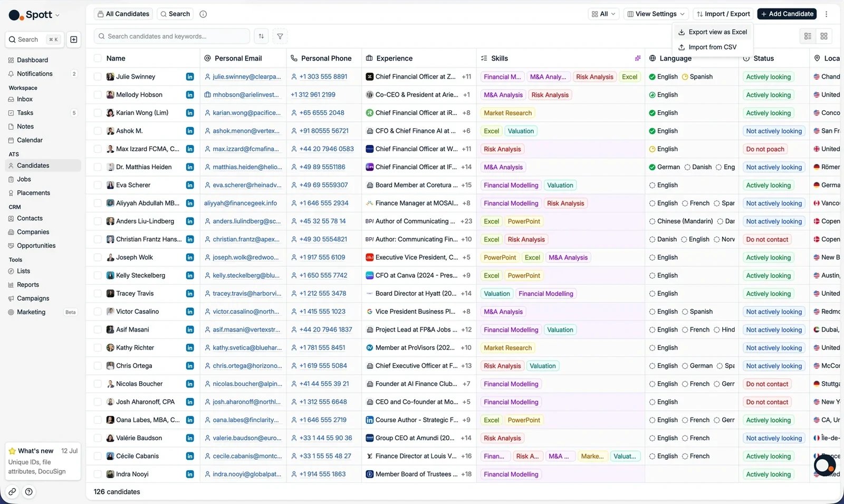Click Ashok M.'s Valuation skill tag
Viewport: 844px width, 504px height.
521,131
